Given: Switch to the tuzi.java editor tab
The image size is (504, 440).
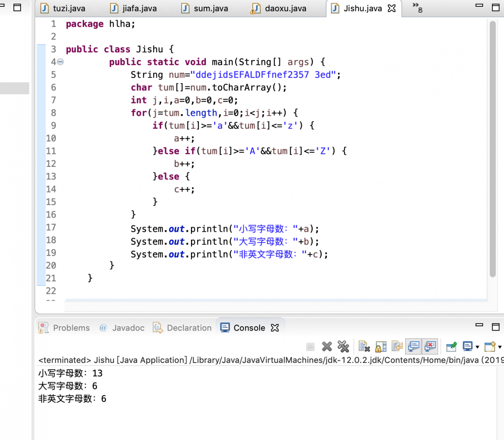Looking at the screenshot, I should pos(63,8).
